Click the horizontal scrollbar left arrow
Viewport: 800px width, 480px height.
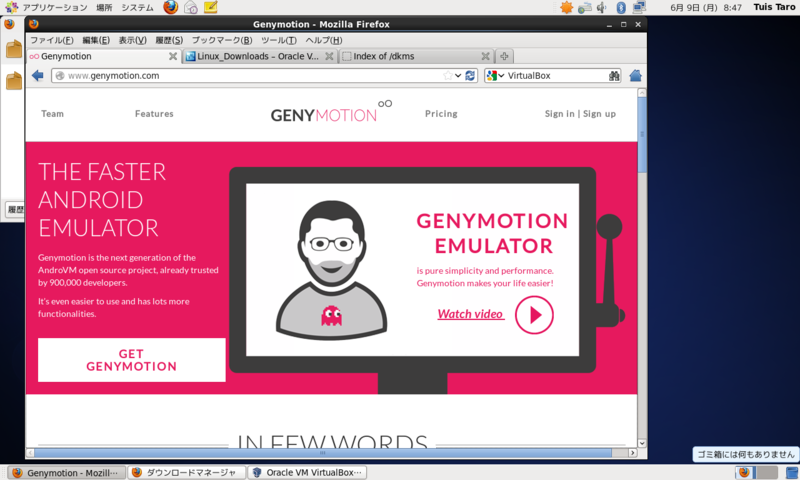pyautogui.click(x=30, y=452)
